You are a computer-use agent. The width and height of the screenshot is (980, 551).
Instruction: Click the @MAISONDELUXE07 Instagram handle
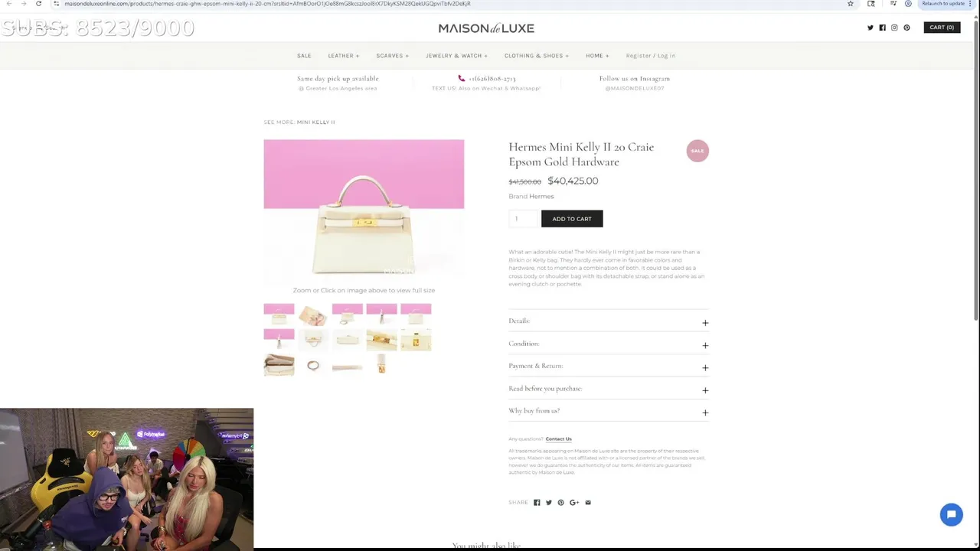pyautogui.click(x=635, y=89)
